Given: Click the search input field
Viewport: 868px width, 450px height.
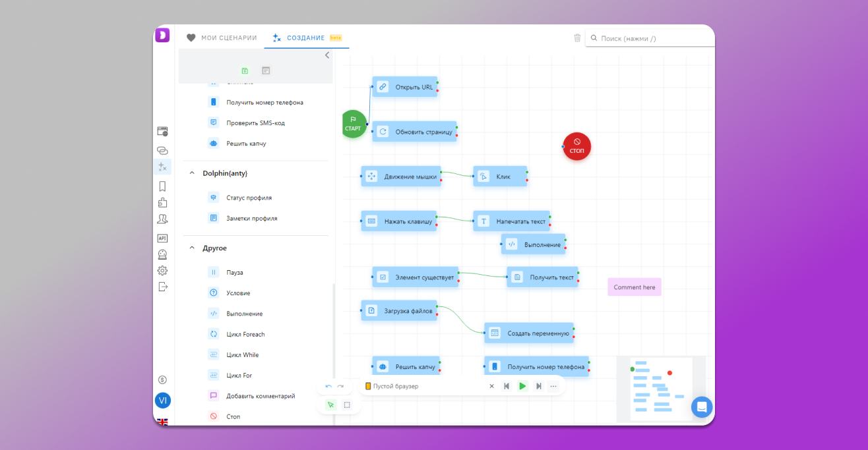Looking at the screenshot, I should pyautogui.click(x=653, y=38).
